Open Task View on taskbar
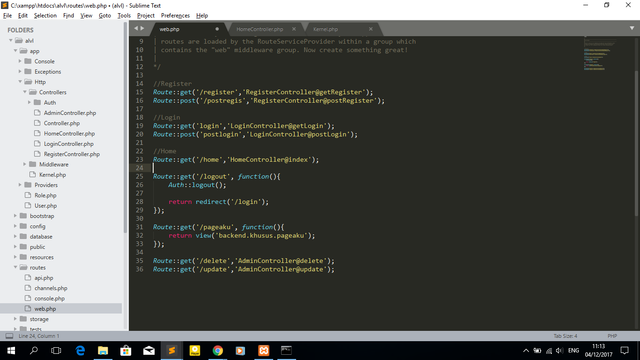Image resolution: width=640 pixels, height=360 pixels. click(x=56, y=350)
